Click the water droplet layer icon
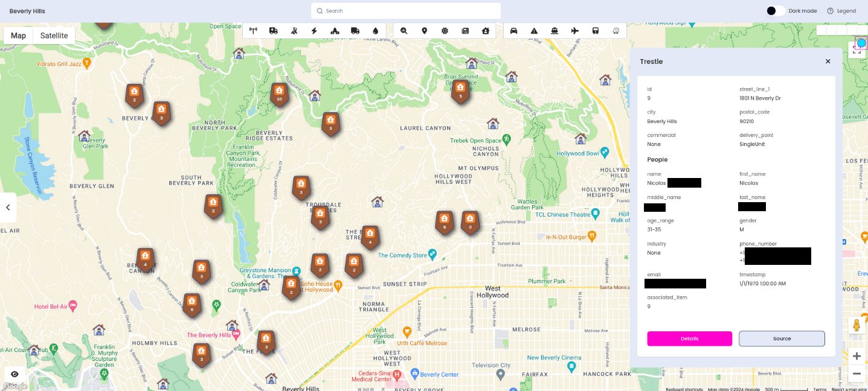868x391 pixels. pyautogui.click(x=376, y=31)
